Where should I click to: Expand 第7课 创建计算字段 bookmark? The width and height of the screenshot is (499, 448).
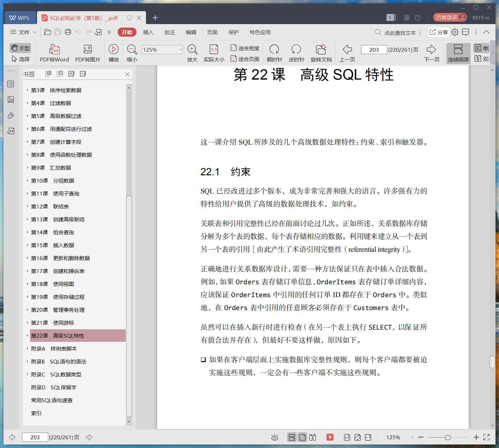28,141
